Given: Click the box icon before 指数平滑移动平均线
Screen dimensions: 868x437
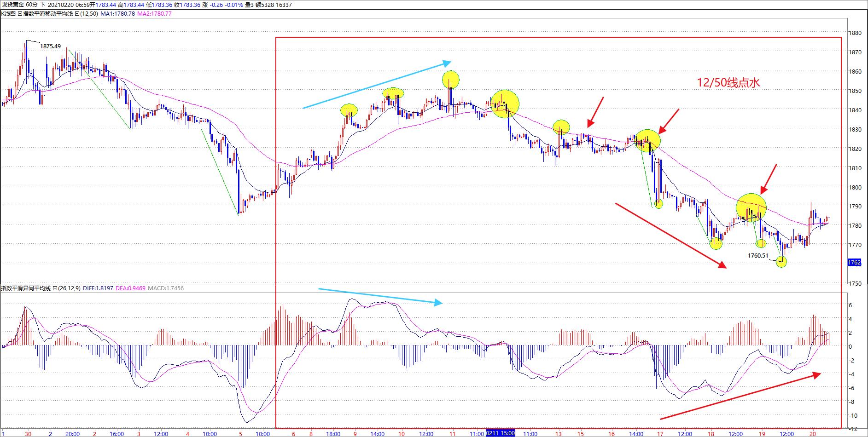Looking at the screenshot, I should 20,14.
